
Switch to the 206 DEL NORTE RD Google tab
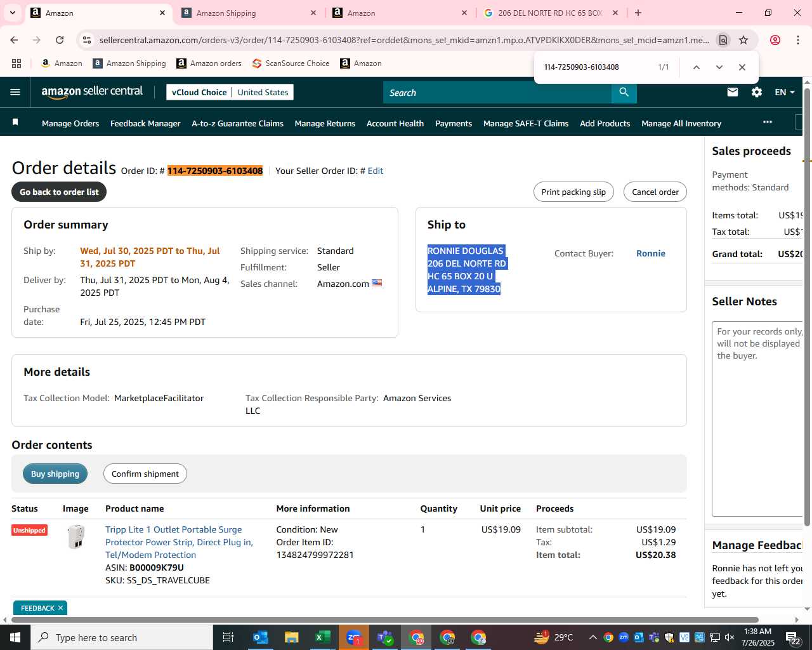(x=549, y=13)
